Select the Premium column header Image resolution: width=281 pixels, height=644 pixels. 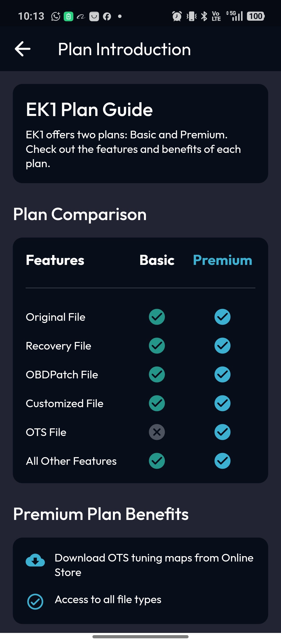tap(222, 260)
